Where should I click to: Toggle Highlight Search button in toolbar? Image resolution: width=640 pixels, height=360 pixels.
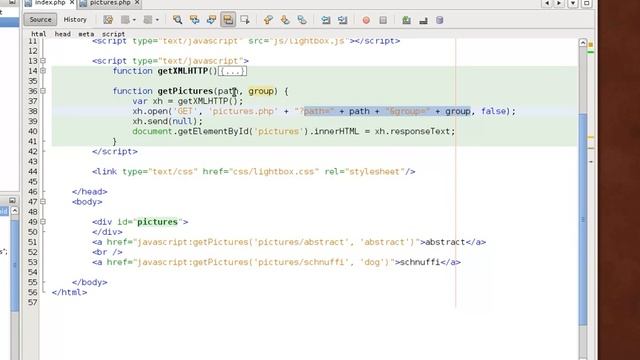coord(228,20)
